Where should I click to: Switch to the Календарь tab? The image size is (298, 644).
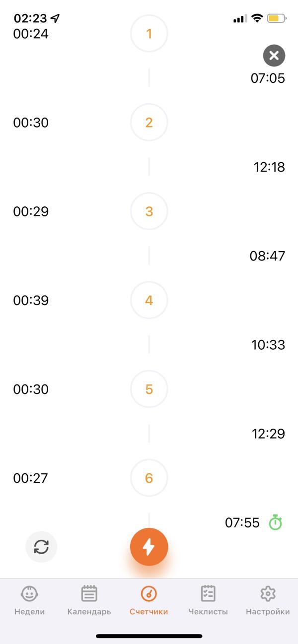coord(89,599)
